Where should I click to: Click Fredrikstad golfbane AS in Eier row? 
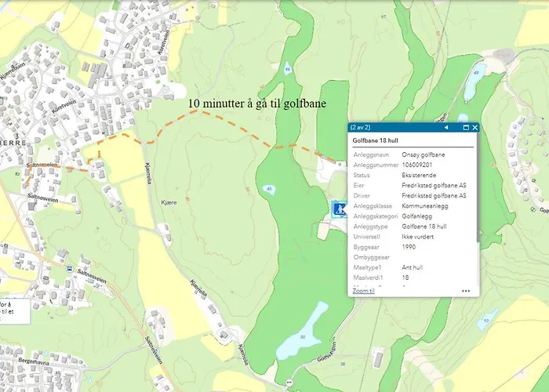tap(434, 186)
